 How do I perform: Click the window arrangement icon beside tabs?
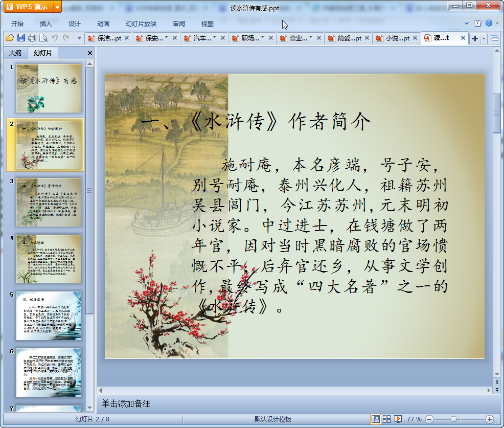click(494, 38)
